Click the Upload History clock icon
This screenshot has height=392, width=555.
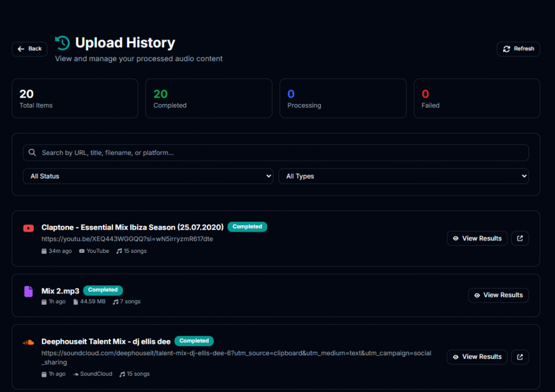tap(62, 43)
